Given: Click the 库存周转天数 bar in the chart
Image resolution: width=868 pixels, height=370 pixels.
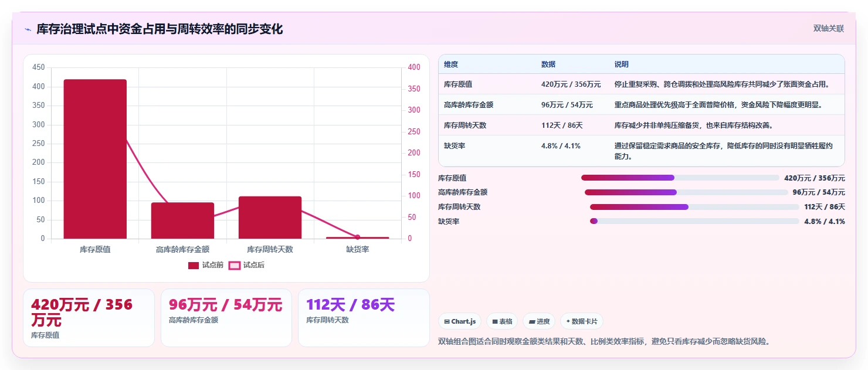Looking at the screenshot, I should pos(270,218).
